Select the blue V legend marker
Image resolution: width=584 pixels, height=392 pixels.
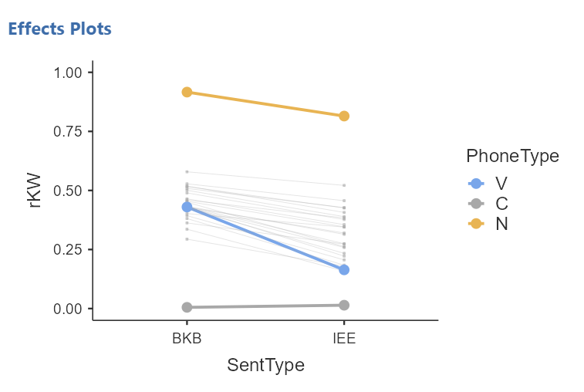tap(476, 184)
